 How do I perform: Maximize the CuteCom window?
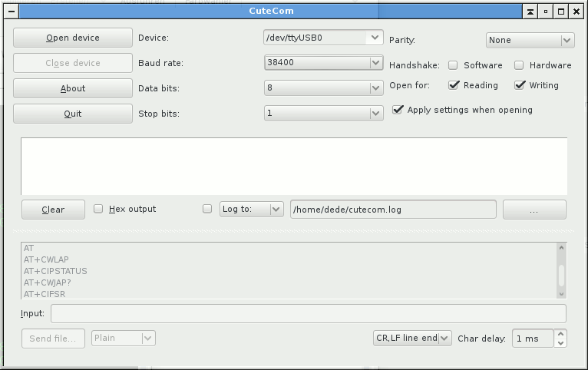561,12
